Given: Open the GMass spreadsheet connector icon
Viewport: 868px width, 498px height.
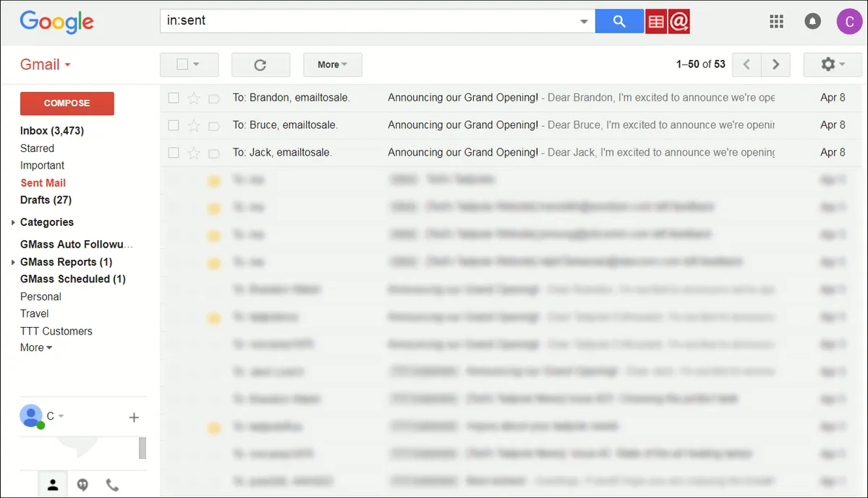Looking at the screenshot, I should point(656,21).
